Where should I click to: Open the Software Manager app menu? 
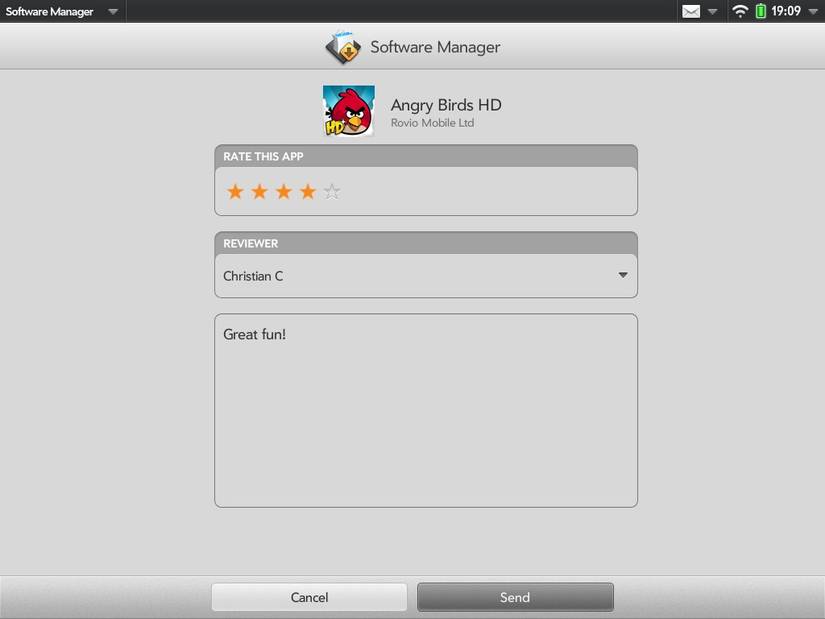[62, 11]
